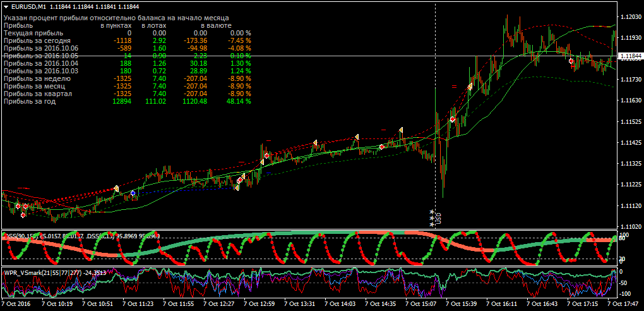Click the -50 level on WPR scale
Screen dimensions: 644x311
click(x=624, y=283)
